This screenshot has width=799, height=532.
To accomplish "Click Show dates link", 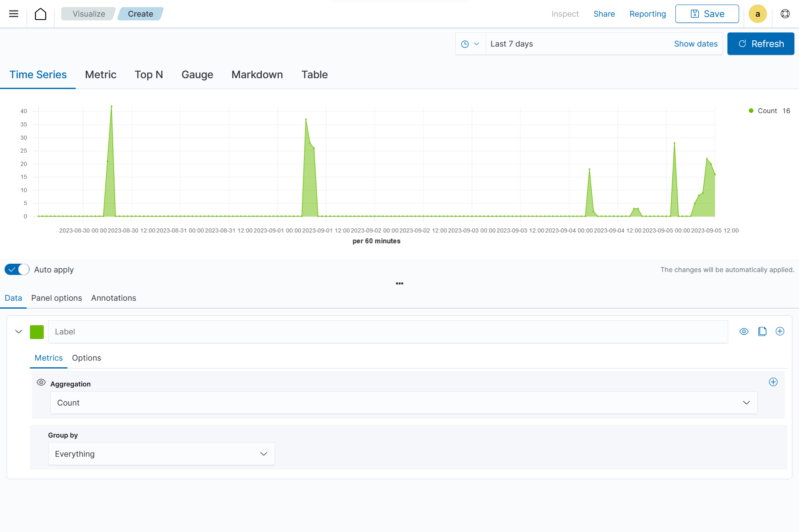I will [x=696, y=44].
